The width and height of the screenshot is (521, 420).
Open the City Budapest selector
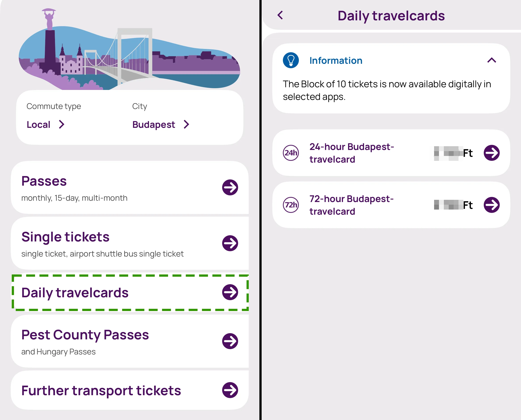coord(160,124)
